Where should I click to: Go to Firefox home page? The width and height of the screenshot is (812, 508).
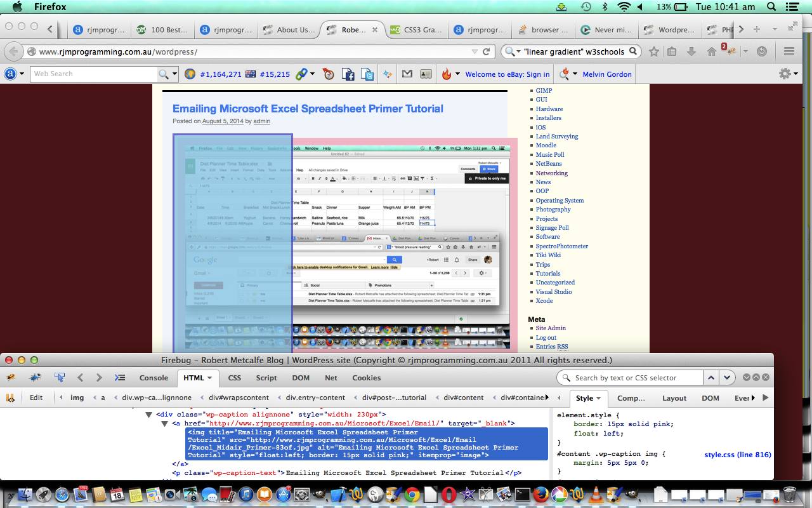click(x=712, y=51)
